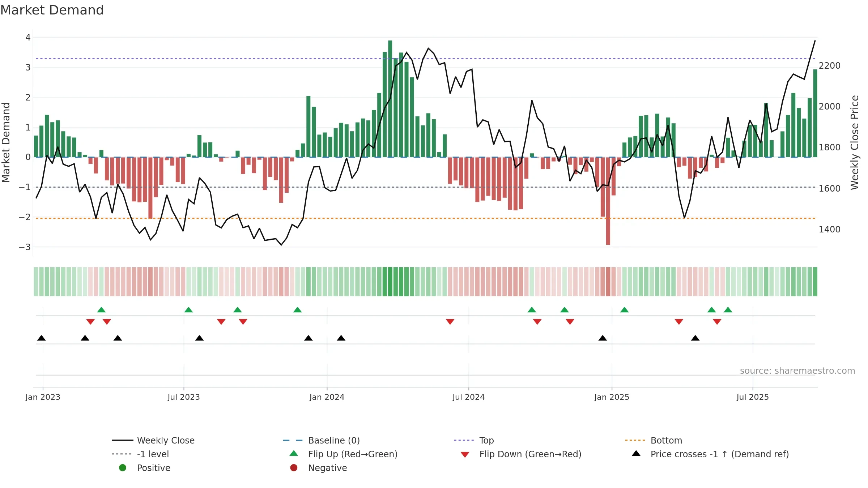Click the orange dotted Bottom line

coord(425,218)
